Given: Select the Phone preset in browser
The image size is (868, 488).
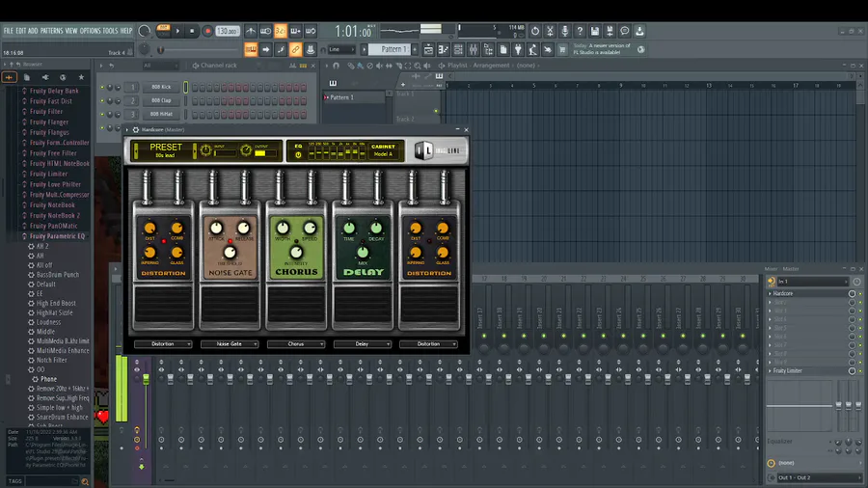Looking at the screenshot, I should point(48,379).
